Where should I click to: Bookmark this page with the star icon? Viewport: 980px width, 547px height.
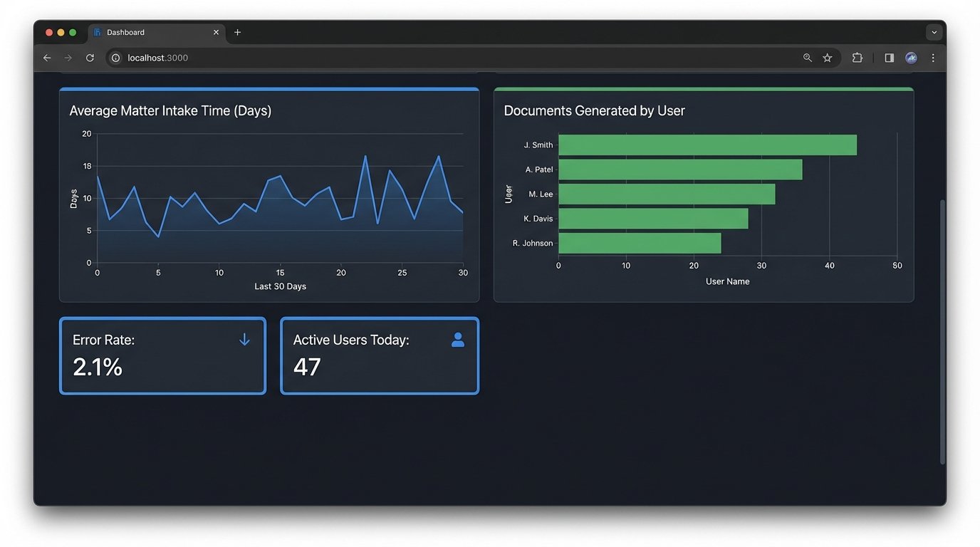tap(827, 58)
